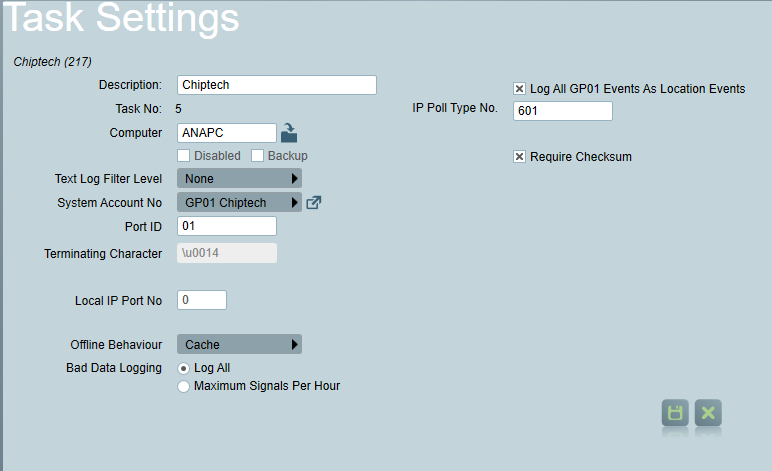Open the Offline Behaviour Cache dropdown
The image size is (772, 471).
tap(239, 345)
